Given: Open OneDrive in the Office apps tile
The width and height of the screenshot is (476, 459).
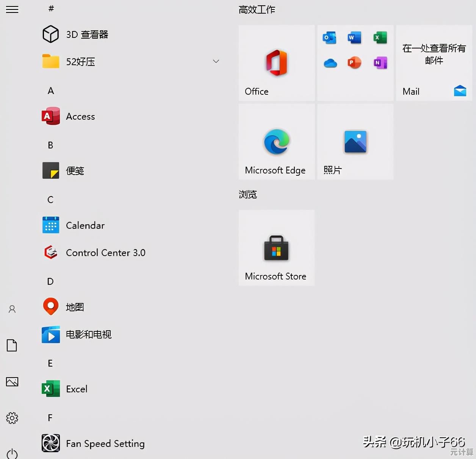Looking at the screenshot, I should pos(330,63).
